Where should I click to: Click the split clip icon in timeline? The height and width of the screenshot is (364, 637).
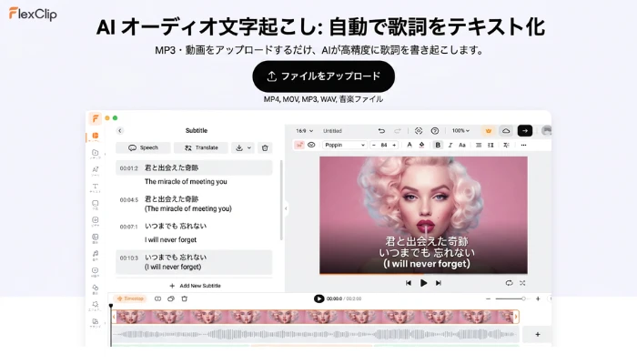(157, 298)
